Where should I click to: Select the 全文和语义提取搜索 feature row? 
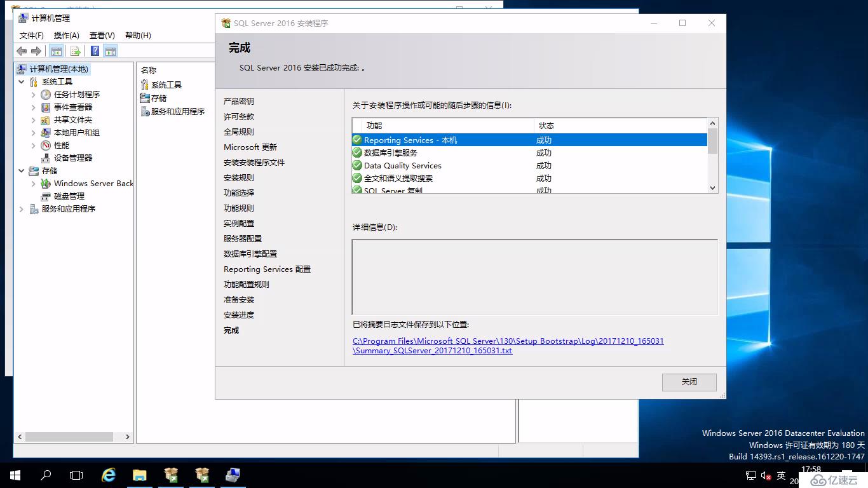[x=529, y=178]
